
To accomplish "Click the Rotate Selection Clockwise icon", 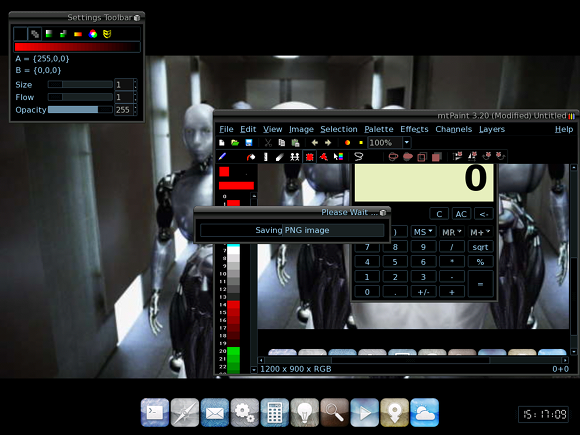I will pos(486,156).
